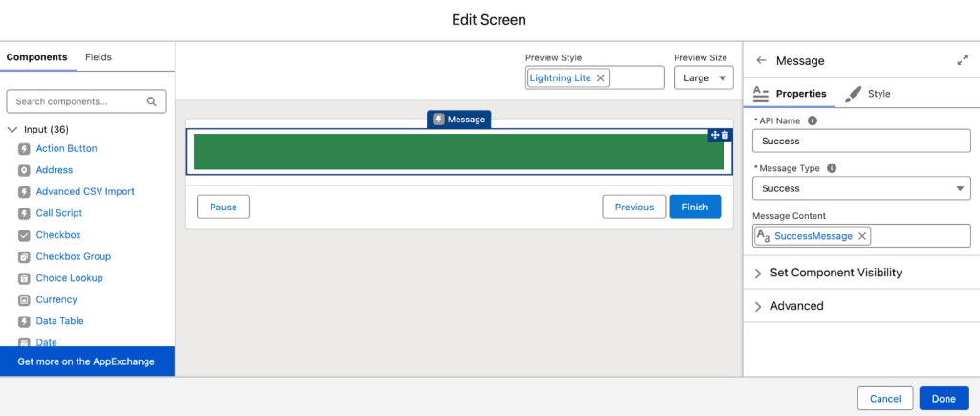
Task: Click the Preview Style combo box
Action: coord(595,78)
